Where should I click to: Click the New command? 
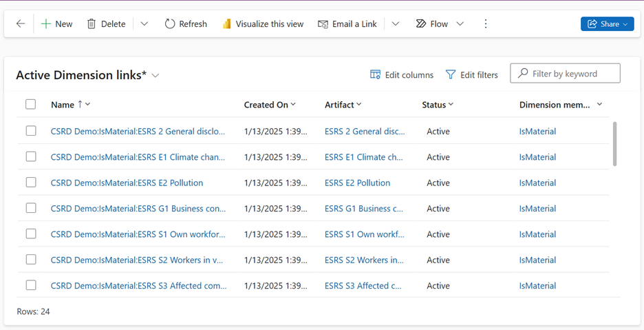[56, 24]
